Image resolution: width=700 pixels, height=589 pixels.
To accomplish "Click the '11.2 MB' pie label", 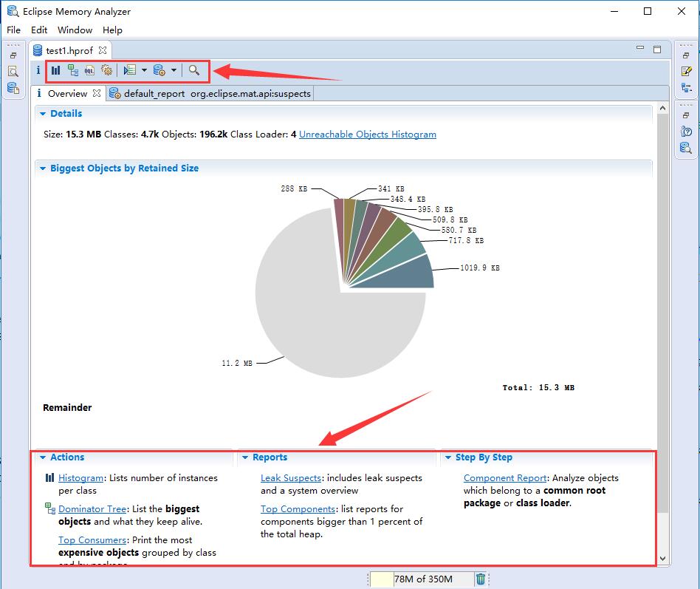I will click(237, 364).
